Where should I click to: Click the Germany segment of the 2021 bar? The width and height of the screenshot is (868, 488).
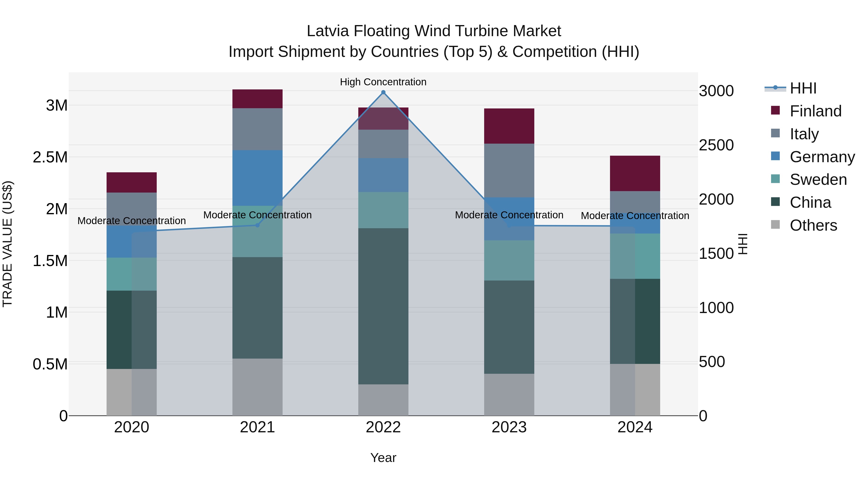[258, 178]
